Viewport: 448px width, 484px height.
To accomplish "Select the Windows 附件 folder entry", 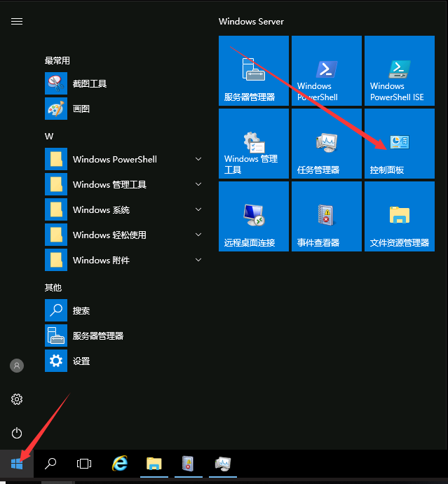I will (x=123, y=260).
